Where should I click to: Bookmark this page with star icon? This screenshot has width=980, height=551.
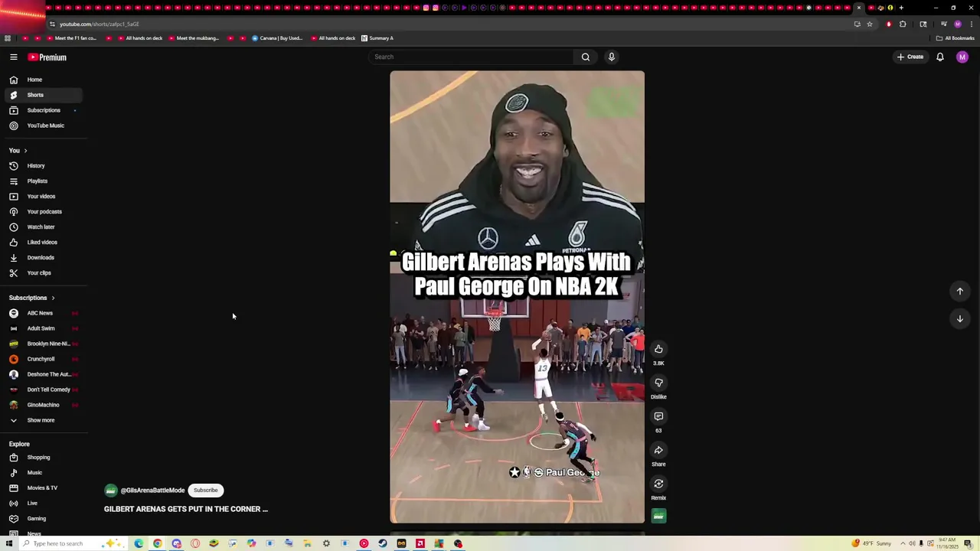click(x=870, y=24)
